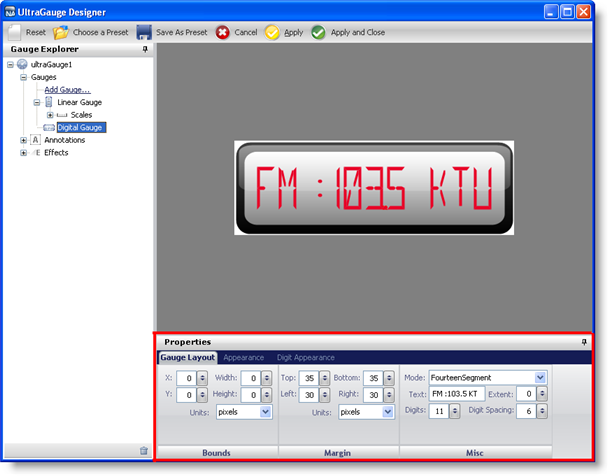Viewport: 609px width, 476px height.
Task: Click the trash delete icon
Action: (x=144, y=450)
